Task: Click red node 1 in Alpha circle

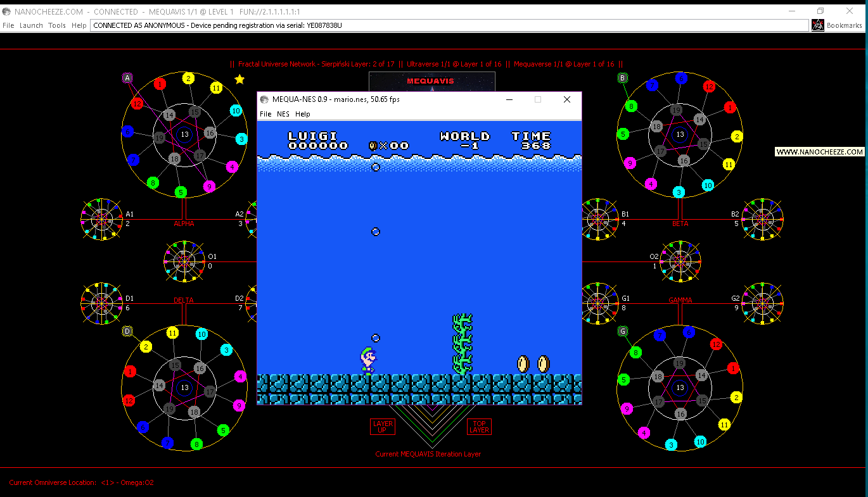Action: click(x=160, y=84)
